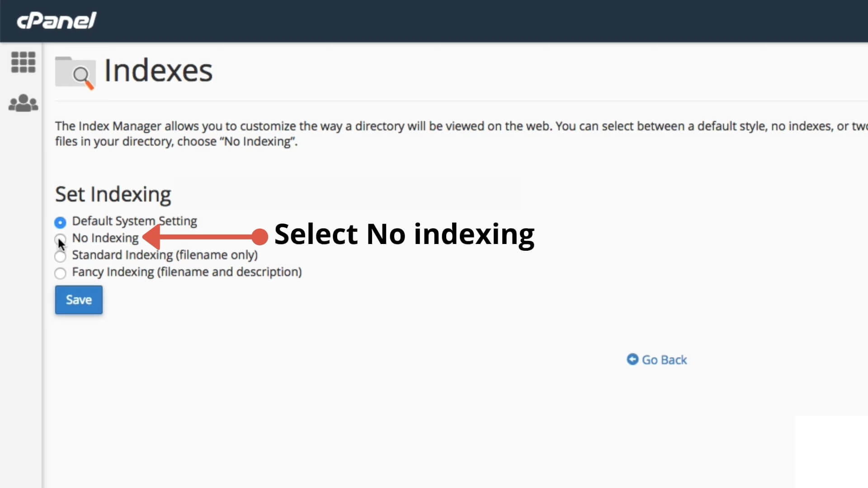
Task: Select the Default System Setting radio button
Action: [x=60, y=222]
